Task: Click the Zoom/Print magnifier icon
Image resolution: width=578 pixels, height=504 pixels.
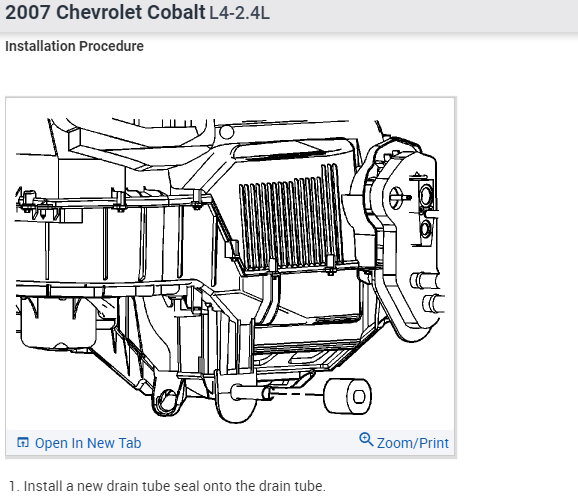Action: [x=366, y=439]
